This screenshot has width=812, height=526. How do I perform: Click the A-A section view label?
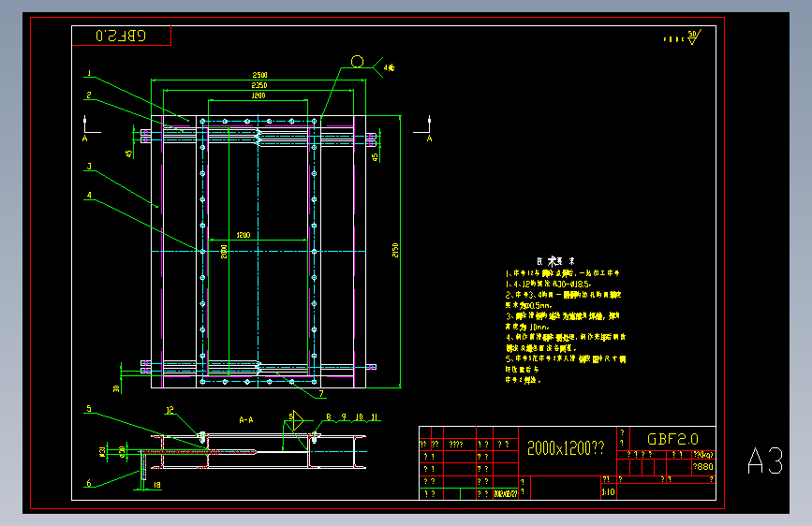246,420
